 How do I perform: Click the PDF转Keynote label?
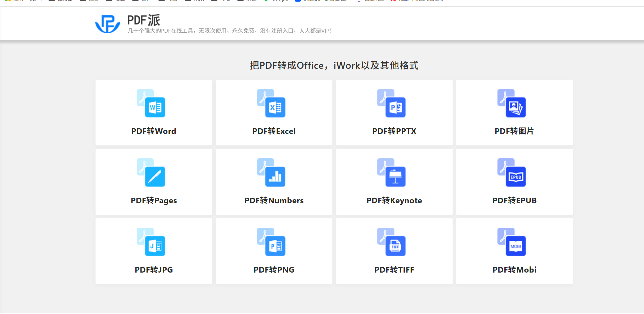pyautogui.click(x=394, y=201)
